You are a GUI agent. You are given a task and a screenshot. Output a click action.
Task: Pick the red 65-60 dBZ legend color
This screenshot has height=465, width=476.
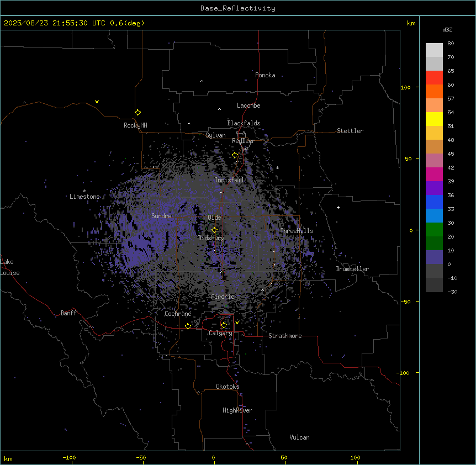[434, 78]
